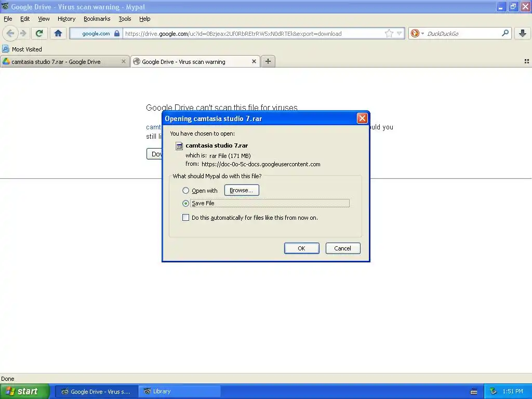Close the Virus scan warning tab
The height and width of the screenshot is (399, 532).
[254, 61]
